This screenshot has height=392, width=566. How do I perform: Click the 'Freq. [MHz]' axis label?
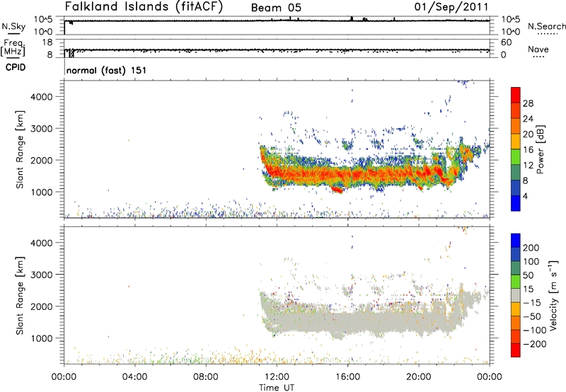pos(13,47)
